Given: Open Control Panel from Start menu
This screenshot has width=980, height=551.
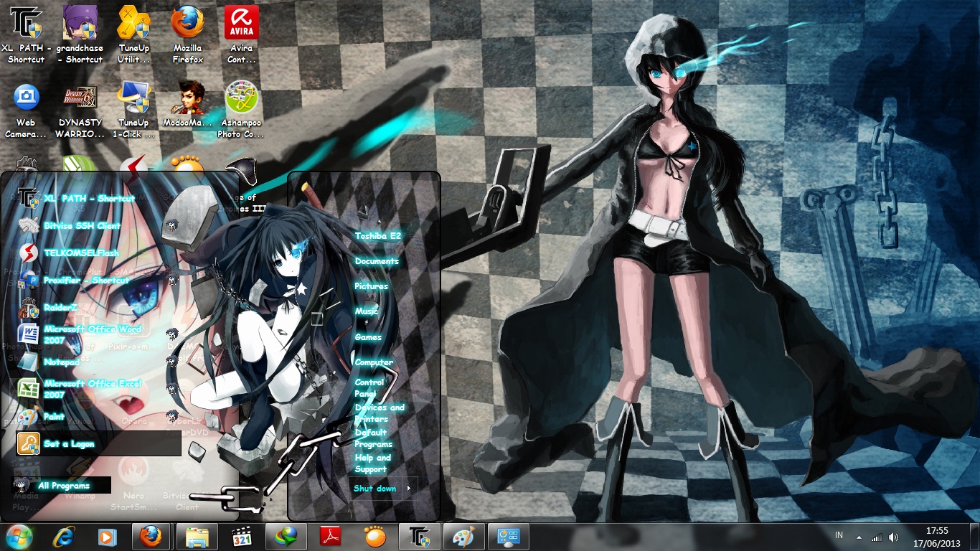Looking at the screenshot, I should (369, 387).
